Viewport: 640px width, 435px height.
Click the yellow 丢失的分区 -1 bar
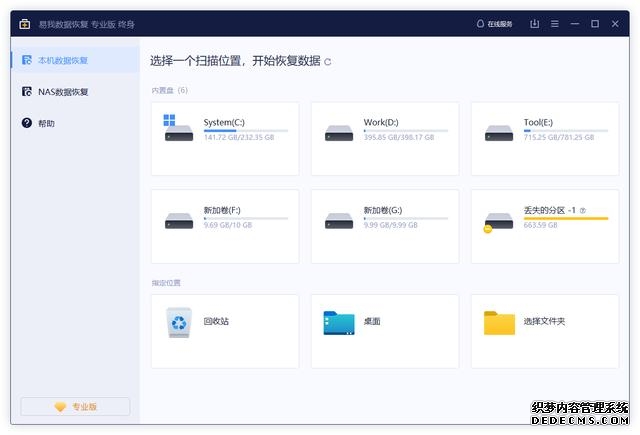click(x=566, y=218)
